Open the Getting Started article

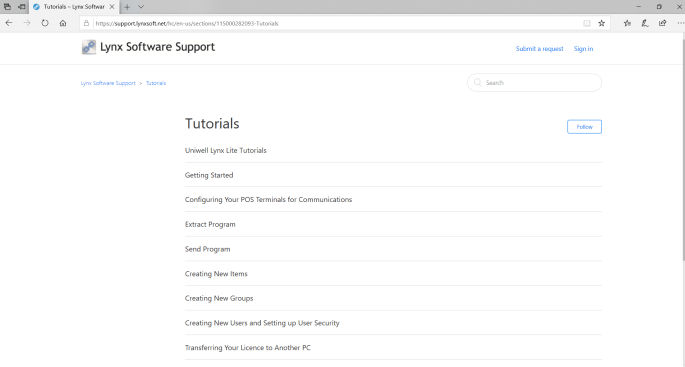(x=209, y=175)
